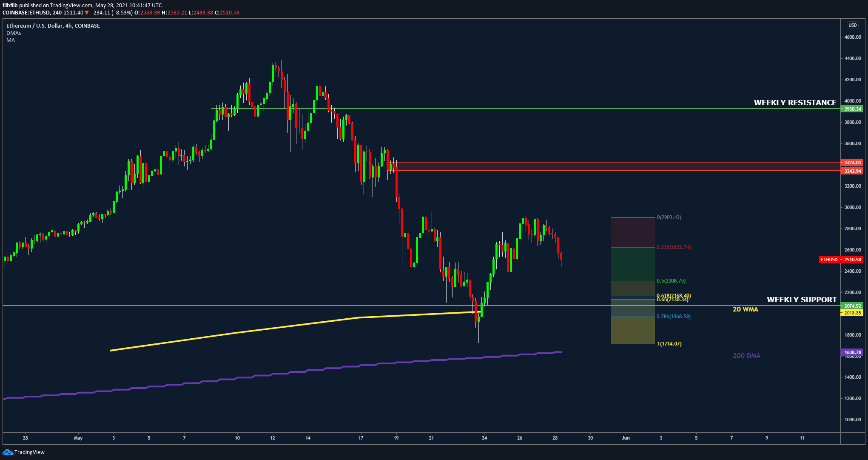Image resolution: width=868 pixels, height=460 pixels.
Task: Click the filbfilb author name
Action: tap(10, 6)
